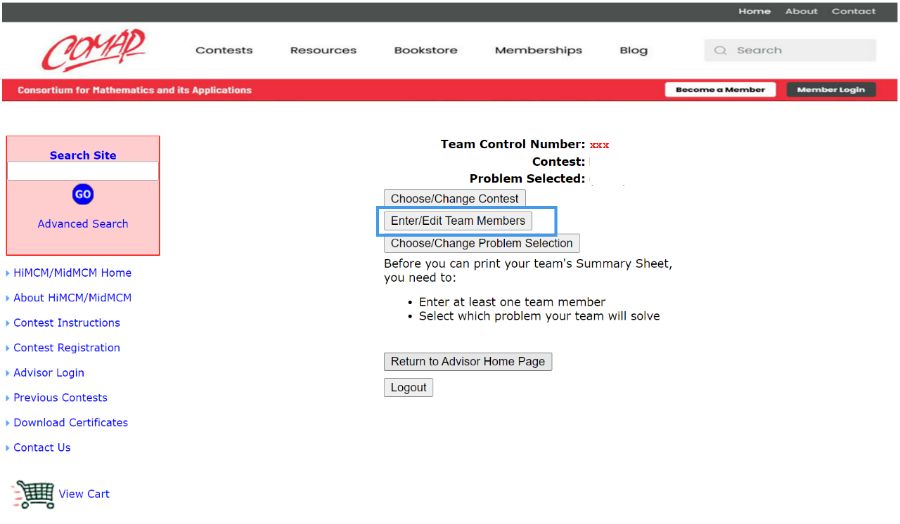
Task: Click Enter/Edit Team Members button
Action: [458, 221]
